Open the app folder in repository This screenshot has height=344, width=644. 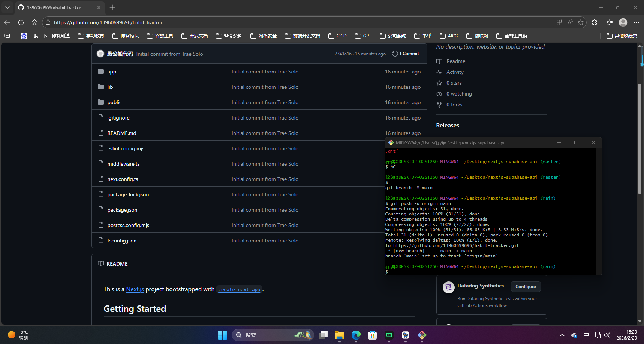pos(112,72)
